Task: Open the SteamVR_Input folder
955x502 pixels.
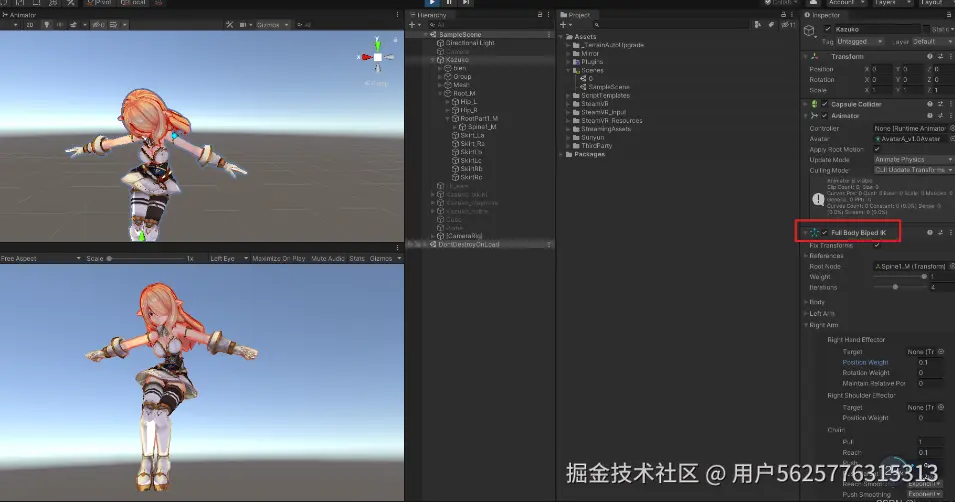Action: [599, 112]
